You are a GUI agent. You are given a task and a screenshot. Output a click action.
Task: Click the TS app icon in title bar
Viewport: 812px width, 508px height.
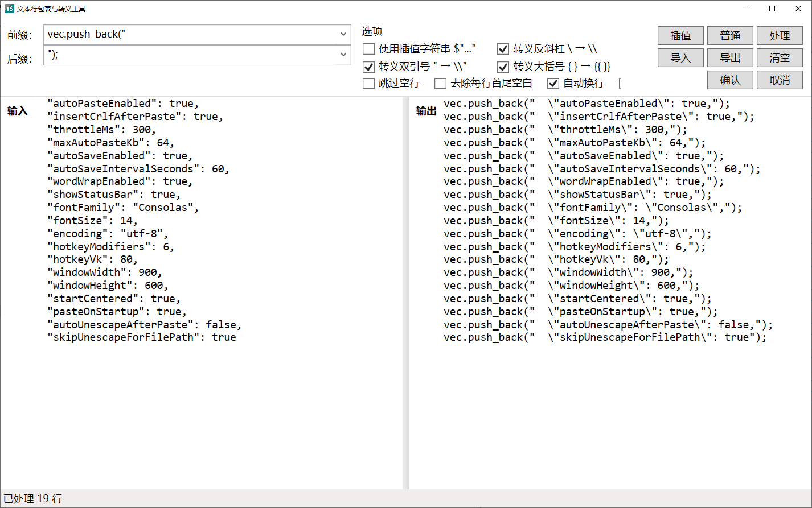click(x=9, y=9)
